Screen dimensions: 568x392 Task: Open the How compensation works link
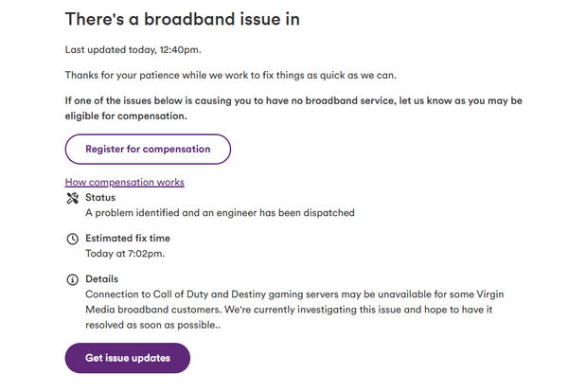coord(125,182)
